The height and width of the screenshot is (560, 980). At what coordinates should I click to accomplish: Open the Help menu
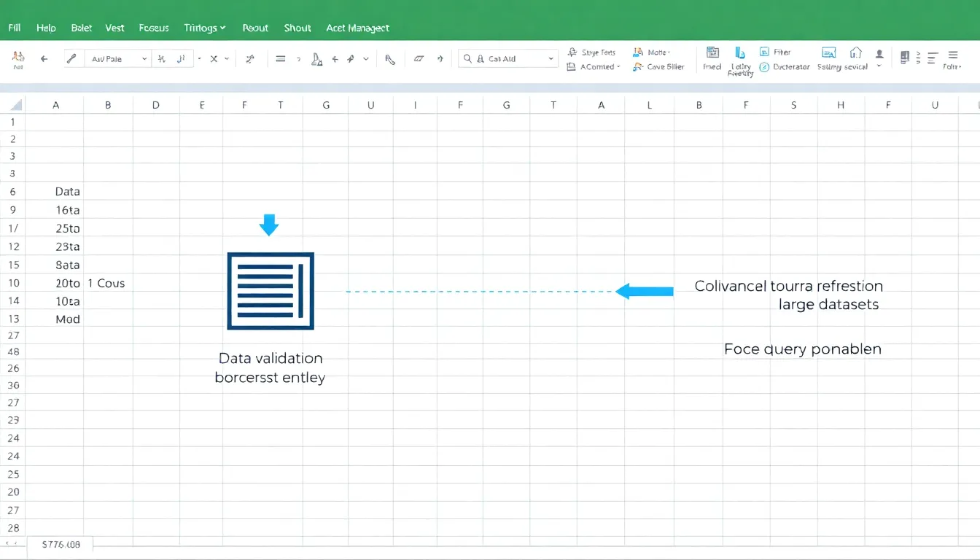click(x=46, y=28)
